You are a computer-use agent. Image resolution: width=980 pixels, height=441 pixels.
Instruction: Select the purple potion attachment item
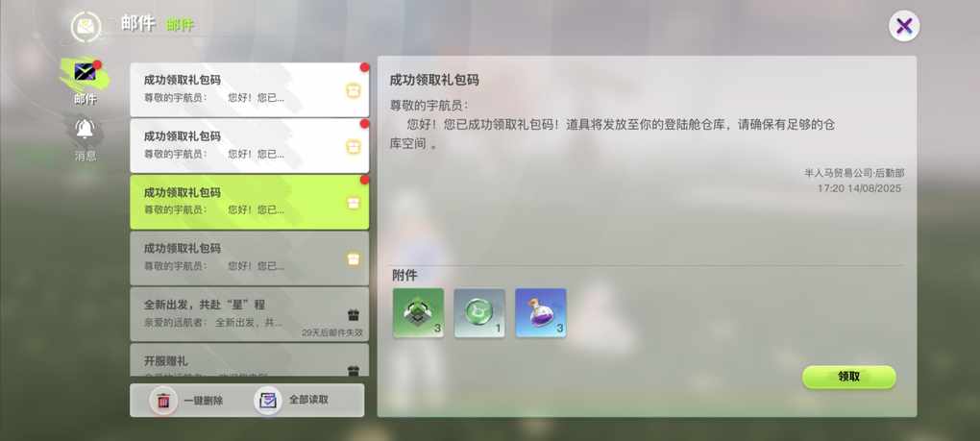pos(541,313)
